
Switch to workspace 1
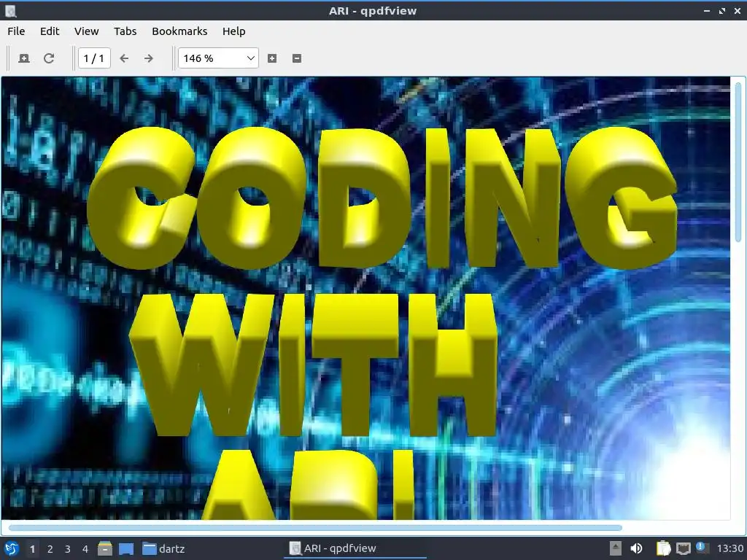tap(32, 549)
